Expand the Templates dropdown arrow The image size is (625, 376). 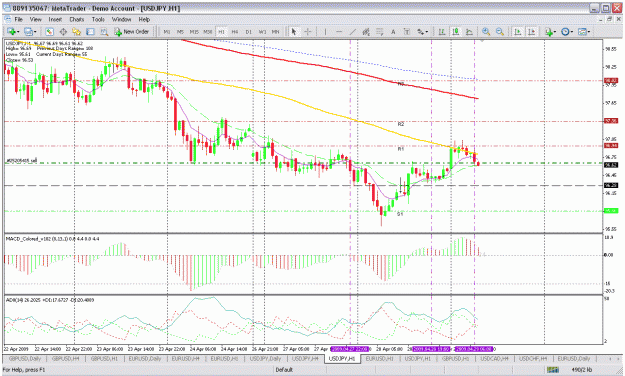click(x=589, y=32)
